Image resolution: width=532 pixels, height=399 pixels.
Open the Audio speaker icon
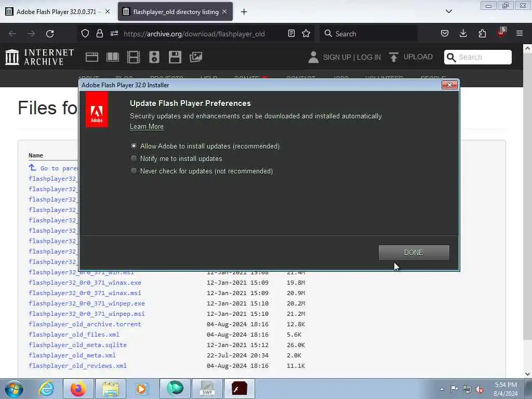tap(154, 57)
